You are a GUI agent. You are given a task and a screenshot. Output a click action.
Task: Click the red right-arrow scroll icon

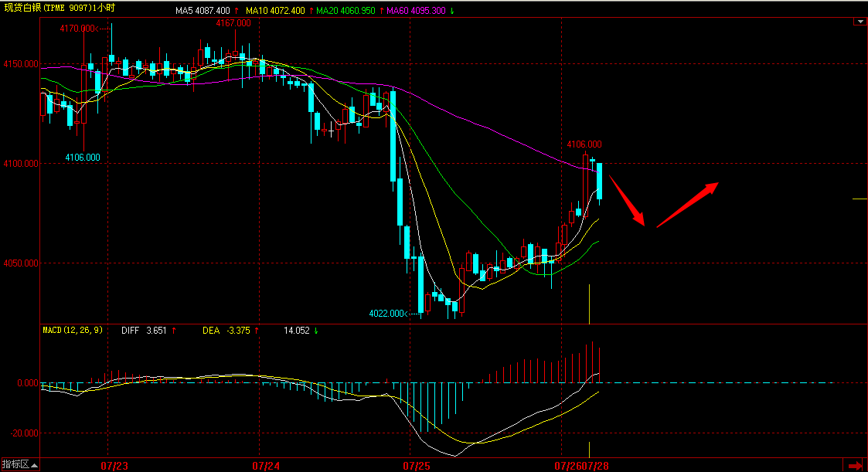tap(856, 465)
